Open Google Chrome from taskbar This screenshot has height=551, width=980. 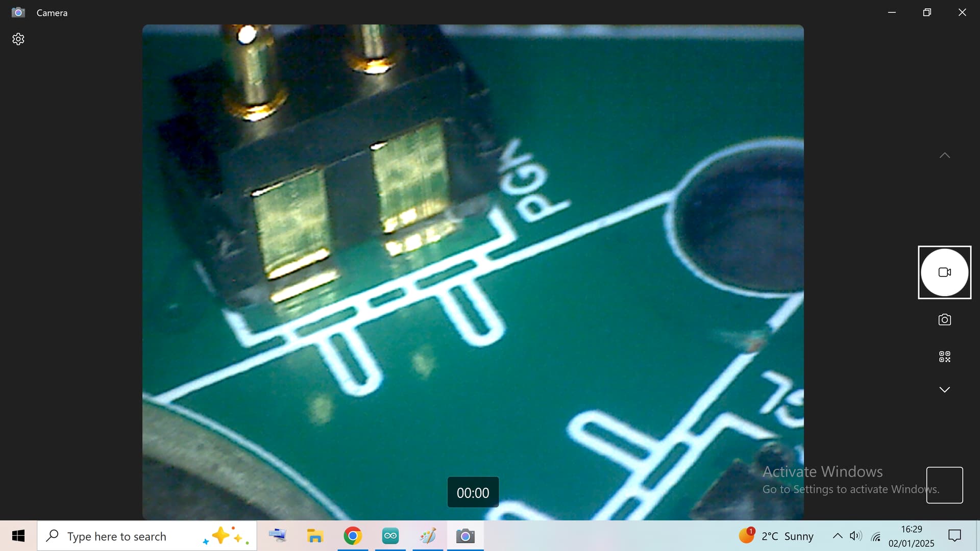coord(353,536)
